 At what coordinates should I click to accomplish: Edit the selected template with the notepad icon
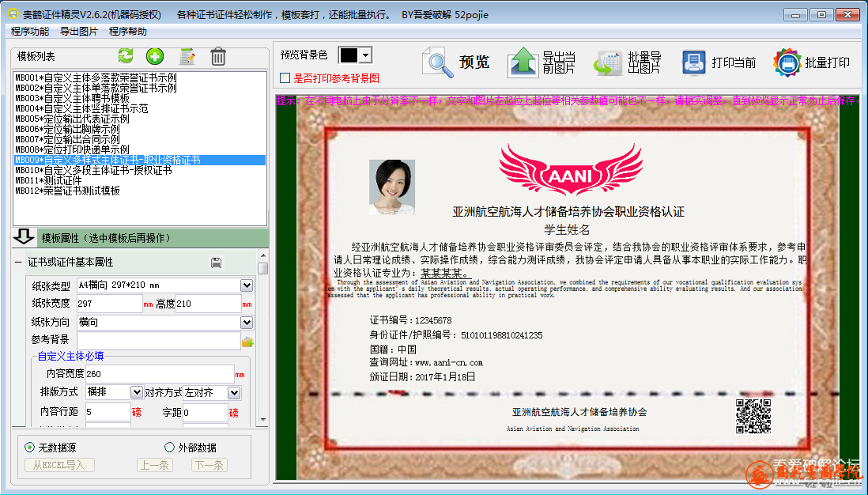(x=187, y=56)
